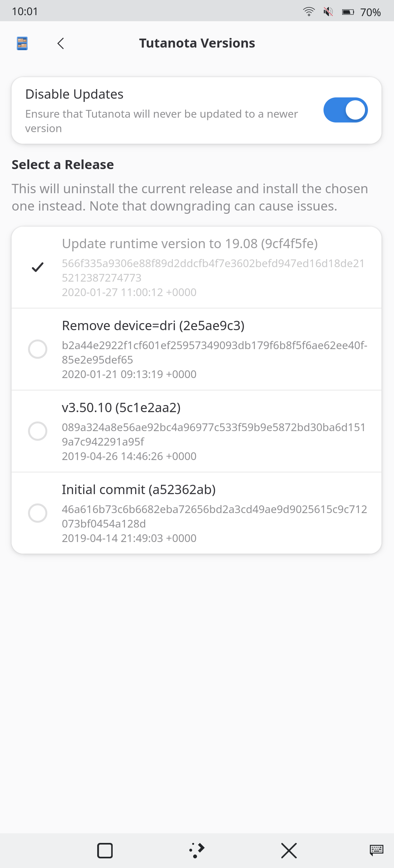Click the 10:01 clock in status bar

pyautogui.click(x=25, y=12)
